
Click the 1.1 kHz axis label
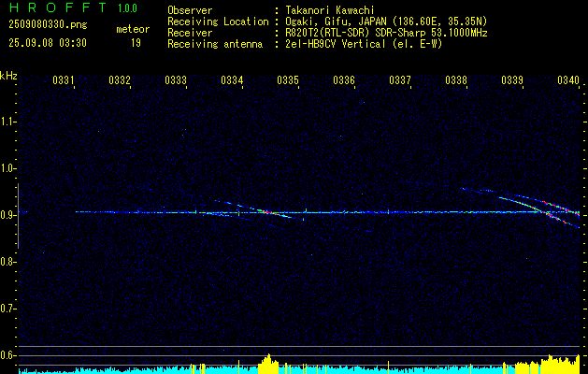(x=7, y=122)
